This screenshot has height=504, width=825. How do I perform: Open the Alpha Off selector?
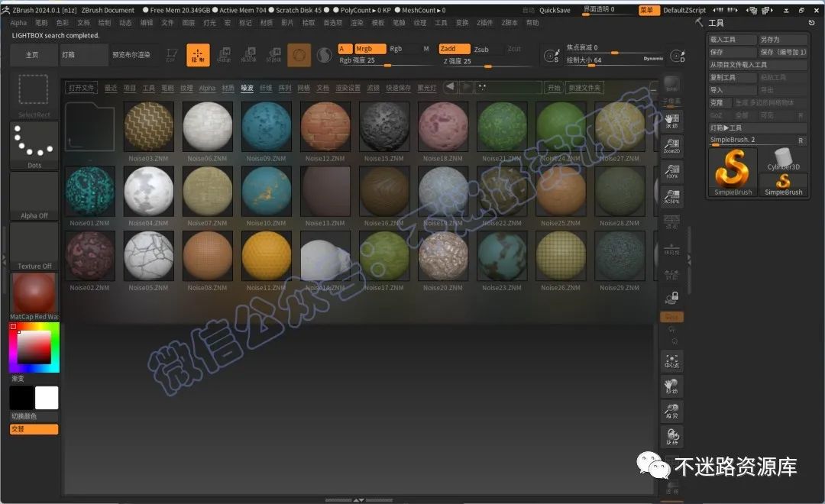(34, 196)
